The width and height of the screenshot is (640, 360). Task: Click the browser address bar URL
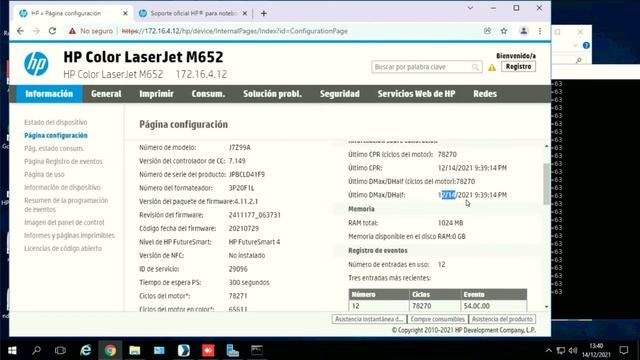tap(235, 31)
